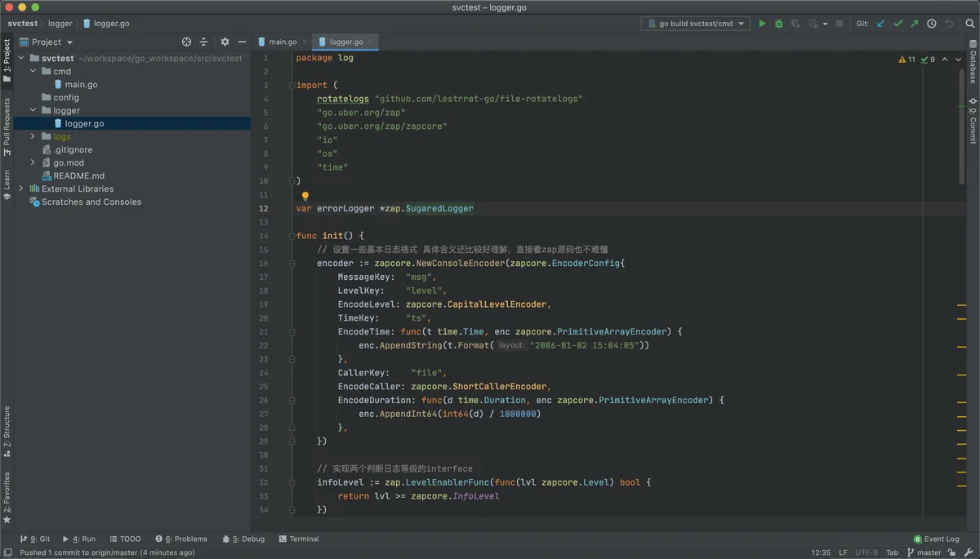The image size is (980, 559).
Task: Update project with blue Git arrow
Action: pyautogui.click(x=881, y=24)
